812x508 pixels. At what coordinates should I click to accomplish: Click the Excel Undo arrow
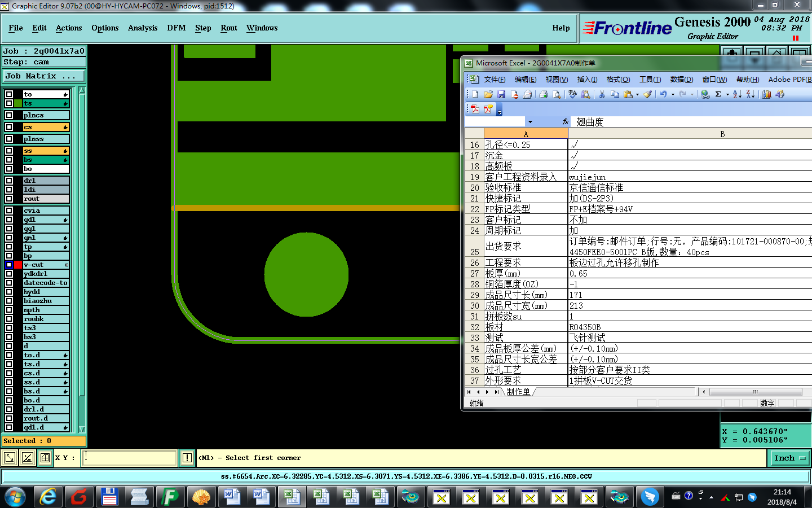664,94
